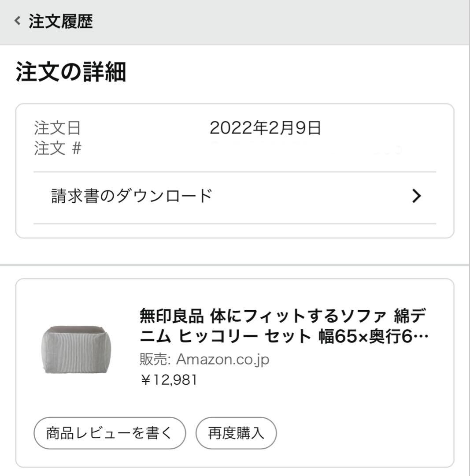Select the 販売: Amazon.co.jp seller text
Screen dimensions: 470x476
pos(204,360)
